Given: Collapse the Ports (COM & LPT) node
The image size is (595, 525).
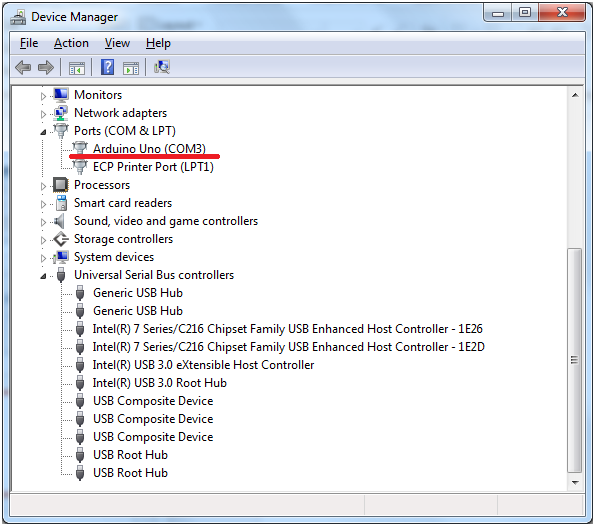Looking at the screenshot, I should point(43,132).
